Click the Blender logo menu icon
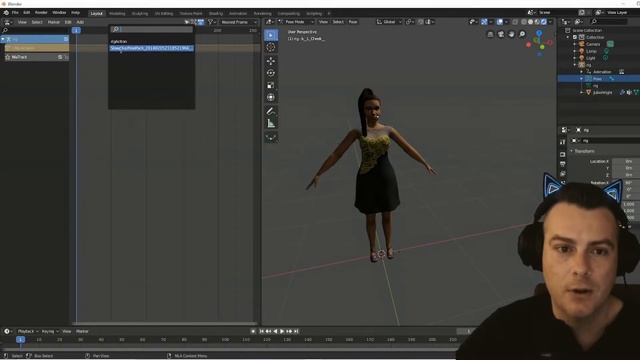 pyautogui.click(x=6, y=13)
